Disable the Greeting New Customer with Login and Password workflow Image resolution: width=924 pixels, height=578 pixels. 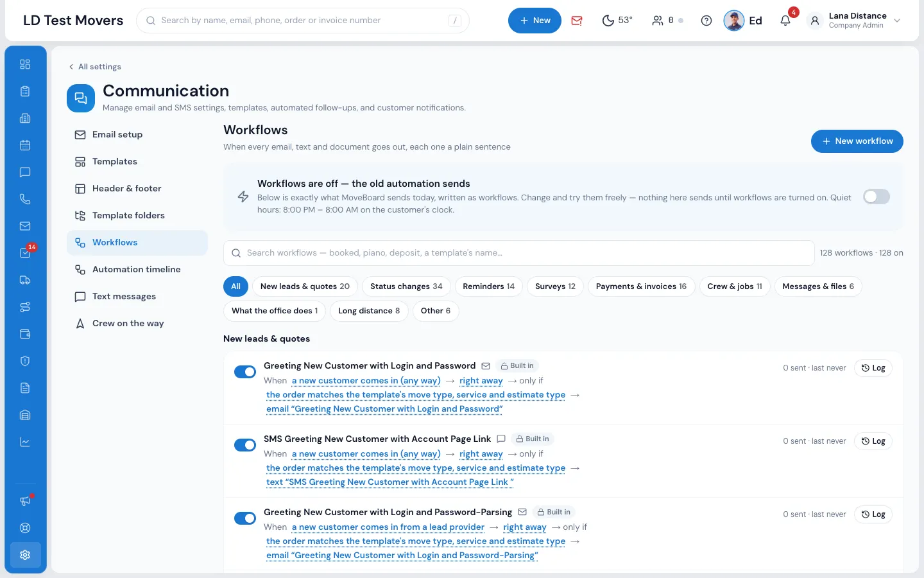coord(245,372)
